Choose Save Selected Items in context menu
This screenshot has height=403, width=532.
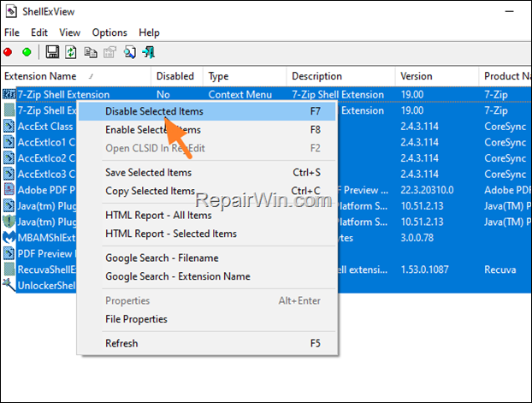[207, 173]
